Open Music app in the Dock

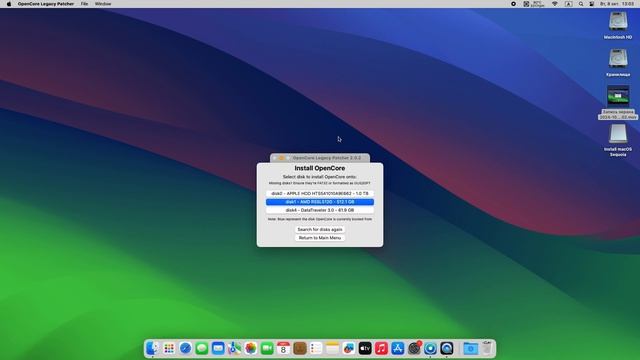pos(381,348)
